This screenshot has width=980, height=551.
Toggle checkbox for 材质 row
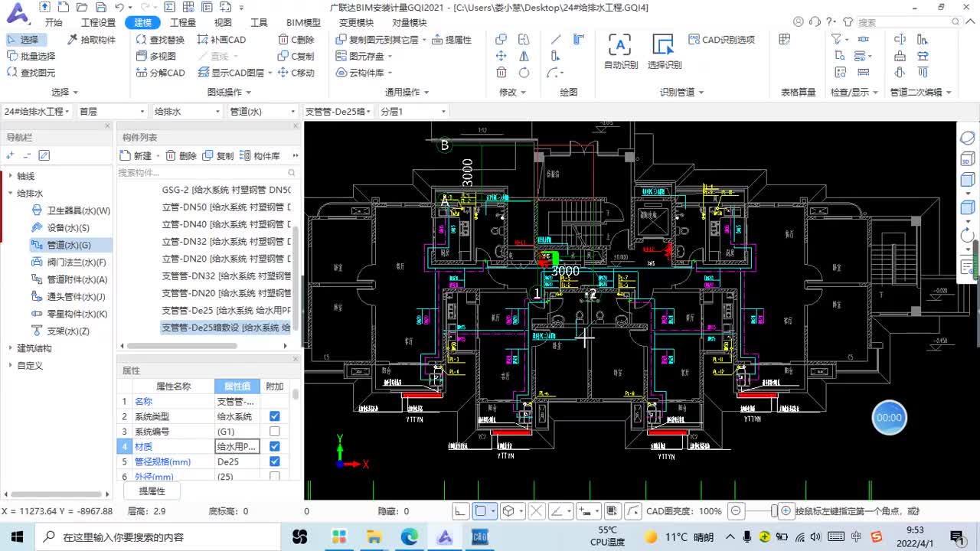(x=275, y=446)
